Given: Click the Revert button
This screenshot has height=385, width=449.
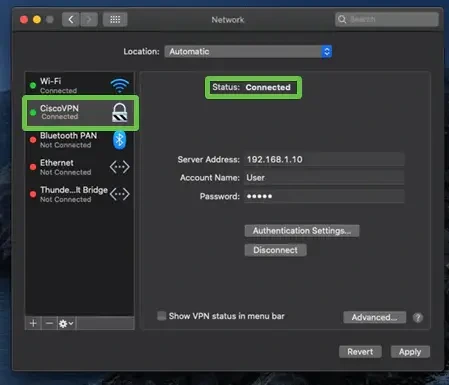Looking at the screenshot, I should (x=360, y=352).
